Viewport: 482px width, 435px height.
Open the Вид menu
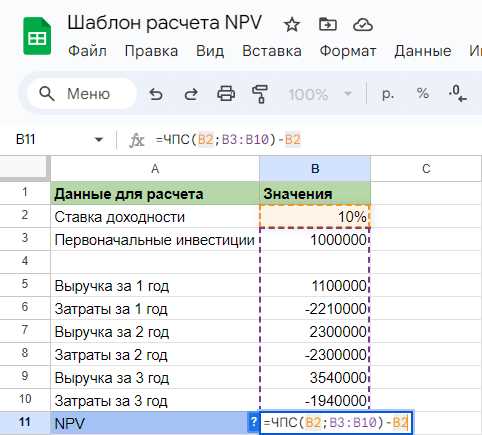(x=210, y=51)
